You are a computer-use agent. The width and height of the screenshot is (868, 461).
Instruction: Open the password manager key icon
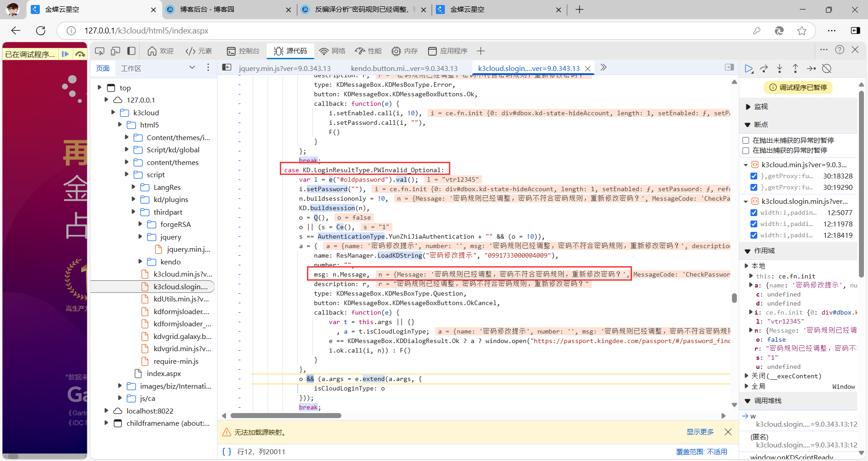point(756,31)
